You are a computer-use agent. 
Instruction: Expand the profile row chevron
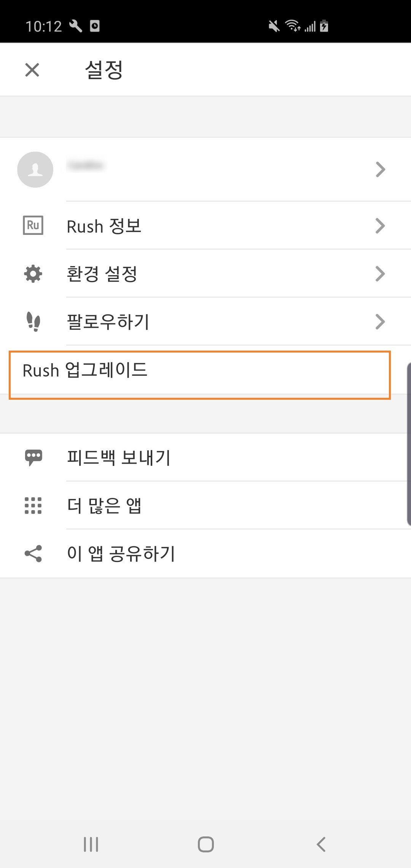pyautogui.click(x=380, y=170)
